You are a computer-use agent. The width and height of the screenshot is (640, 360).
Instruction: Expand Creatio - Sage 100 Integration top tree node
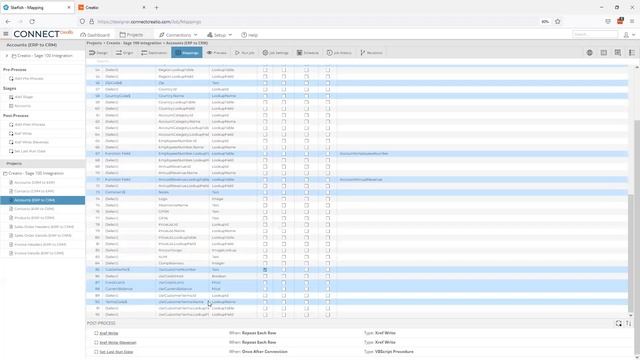coord(7,56)
